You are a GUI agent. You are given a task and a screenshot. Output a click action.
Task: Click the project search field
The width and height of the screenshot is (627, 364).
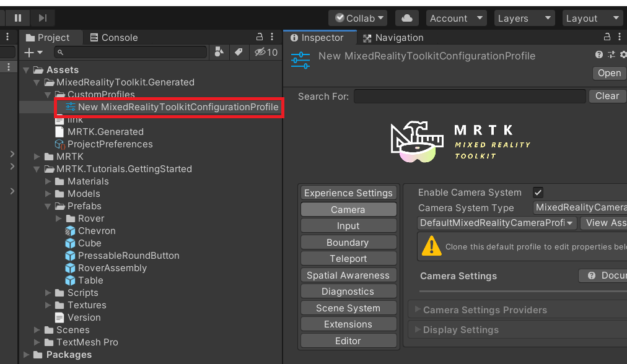click(130, 53)
